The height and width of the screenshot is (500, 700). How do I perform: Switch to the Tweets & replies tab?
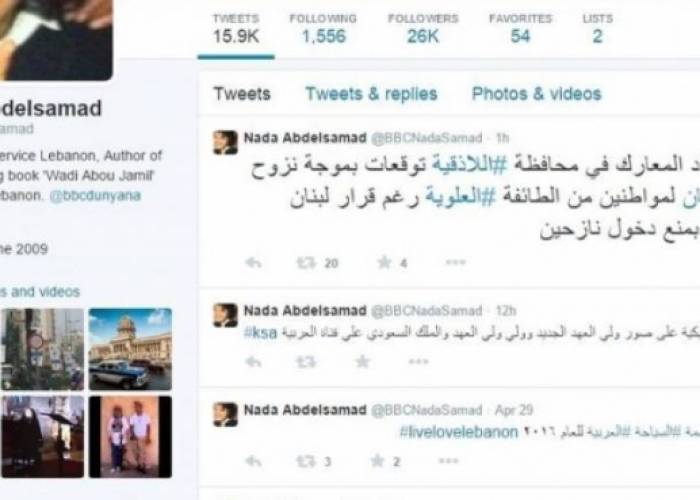(x=371, y=94)
